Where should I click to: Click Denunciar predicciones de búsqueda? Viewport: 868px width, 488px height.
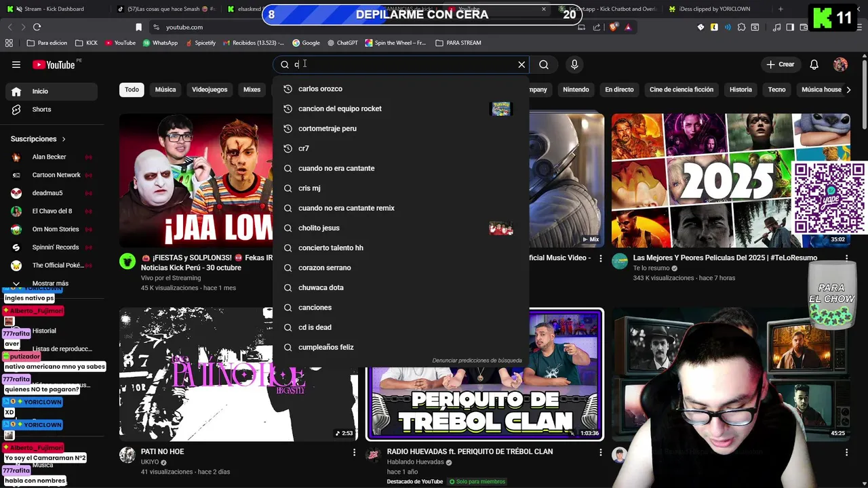(477, 361)
